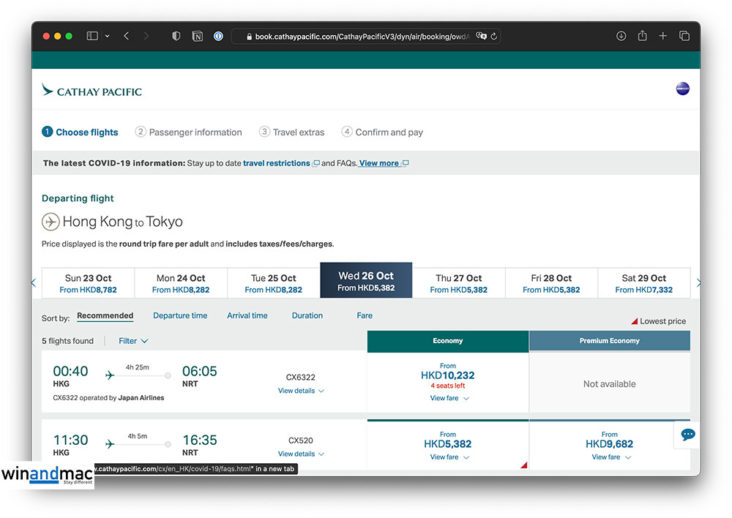This screenshot has width=732, height=518.
Task: Click the privacy shield icon in toolbar
Action: 176,36
